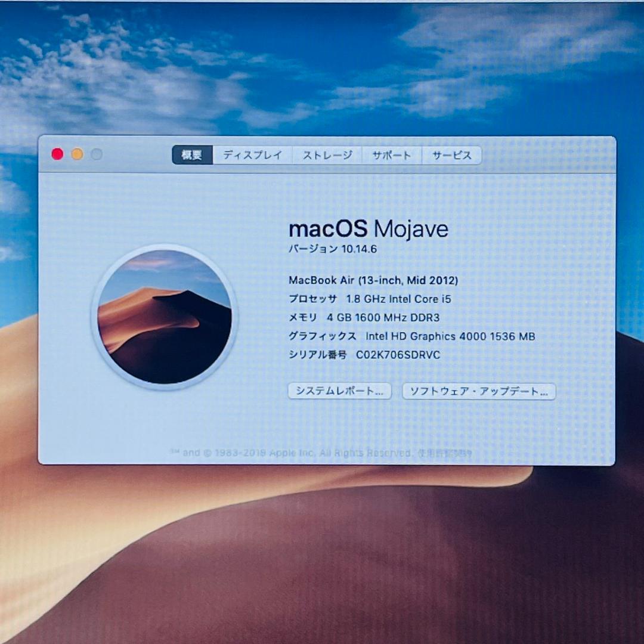Click the yellow minimize traffic light
The height and width of the screenshot is (644, 644).
[x=76, y=154]
